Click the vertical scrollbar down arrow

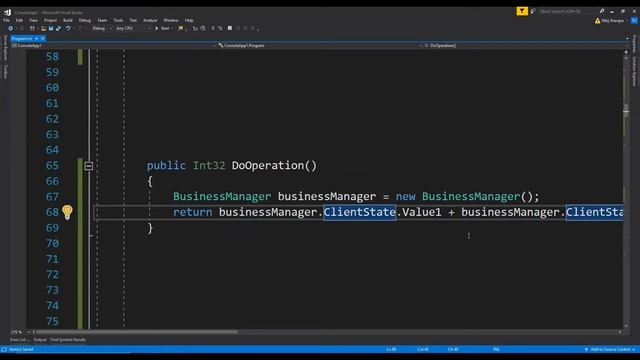[626, 326]
